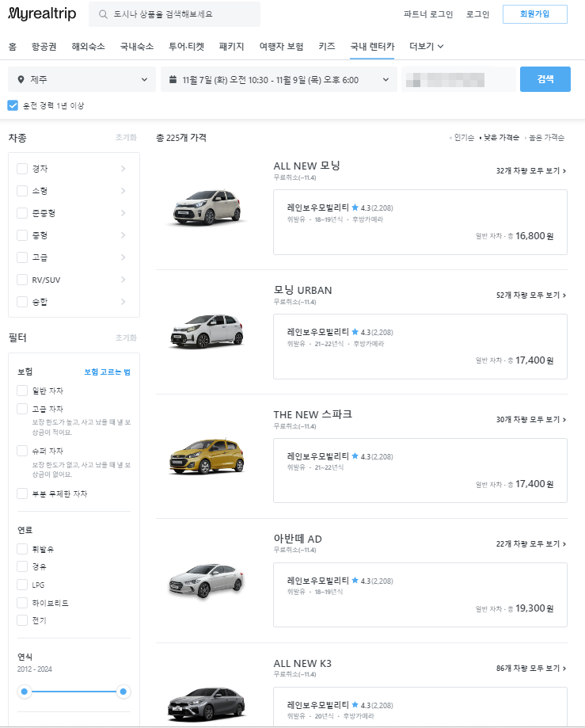585x728 pixels.
Task: Click the 파트너 로그인 link
Action: pyautogui.click(x=428, y=14)
